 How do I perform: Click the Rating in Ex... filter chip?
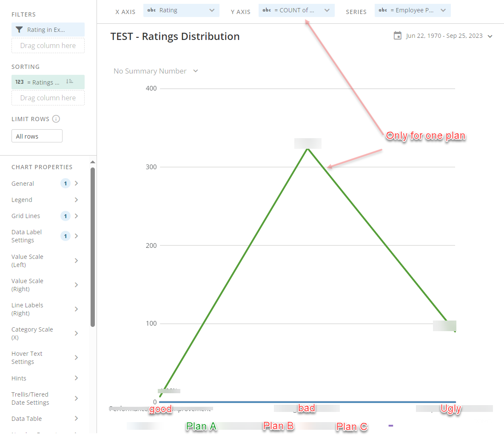(48, 30)
